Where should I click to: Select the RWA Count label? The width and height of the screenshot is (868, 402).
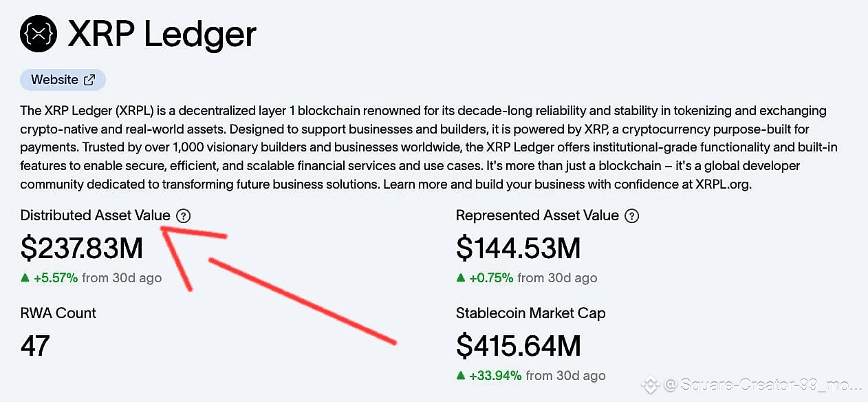[x=58, y=313]
